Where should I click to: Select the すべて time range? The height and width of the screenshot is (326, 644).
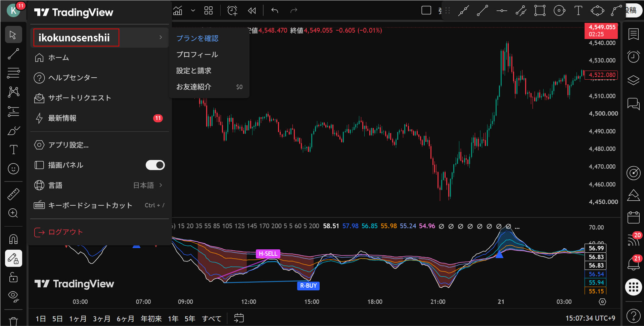(212, 319)
